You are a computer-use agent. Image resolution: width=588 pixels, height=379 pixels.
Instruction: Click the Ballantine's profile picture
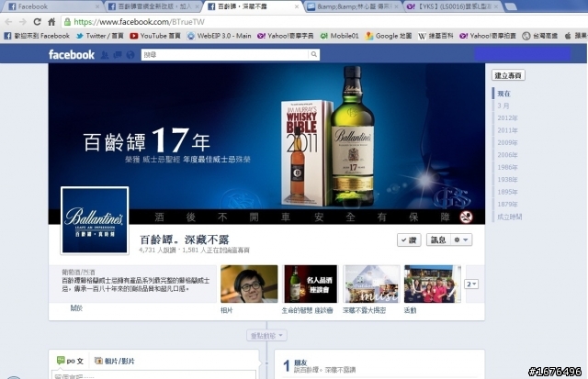pos(95,220)
